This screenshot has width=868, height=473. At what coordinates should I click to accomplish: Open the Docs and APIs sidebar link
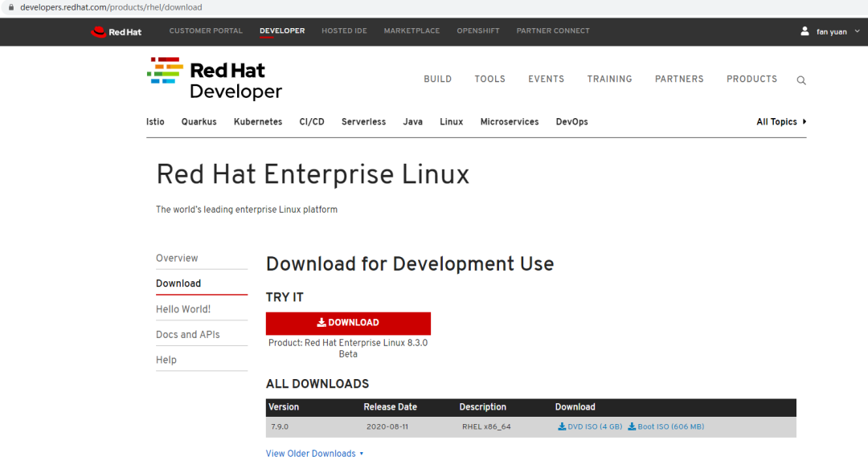click(187, 334)
